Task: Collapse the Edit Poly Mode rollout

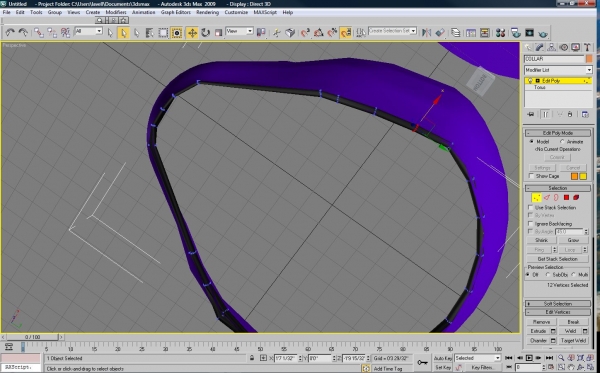Action: click(x=558, y=133)
